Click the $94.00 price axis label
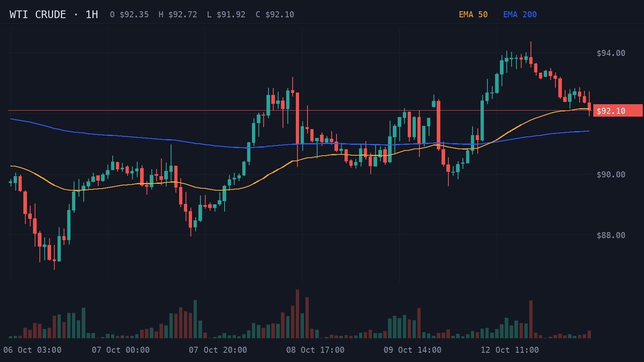The image size is (644, 362). point(611,53)
